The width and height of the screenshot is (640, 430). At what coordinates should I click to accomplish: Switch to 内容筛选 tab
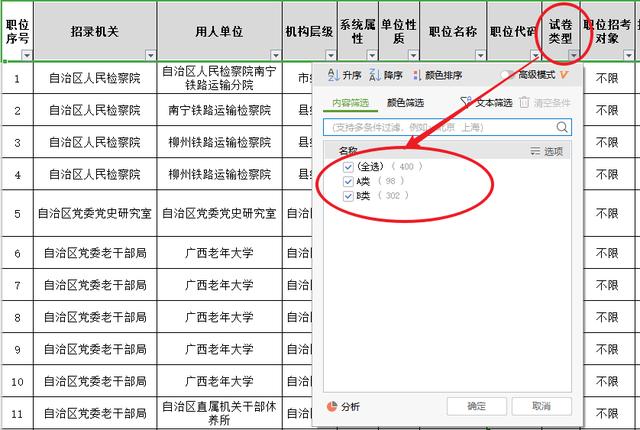point(350,103)
